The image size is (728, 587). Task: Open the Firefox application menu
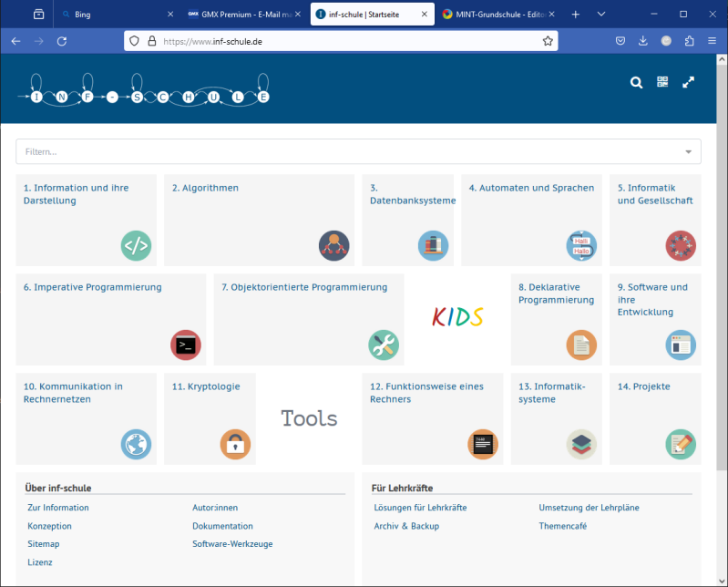[x=712, y=41]
